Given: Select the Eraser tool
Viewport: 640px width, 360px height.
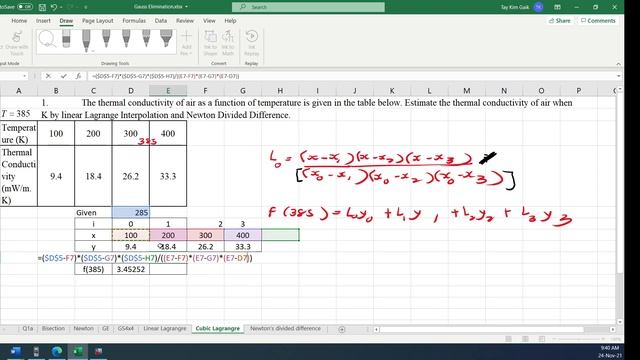Looking at the screenshot, I should coord(66,40).
